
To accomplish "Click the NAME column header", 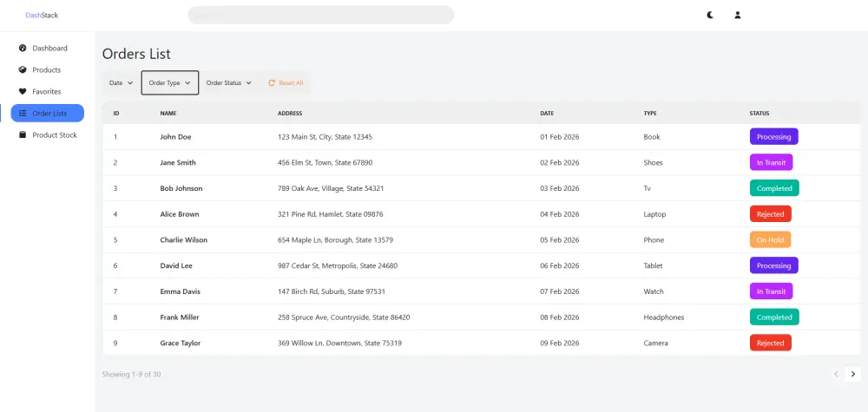I will (x=168, y=114).
